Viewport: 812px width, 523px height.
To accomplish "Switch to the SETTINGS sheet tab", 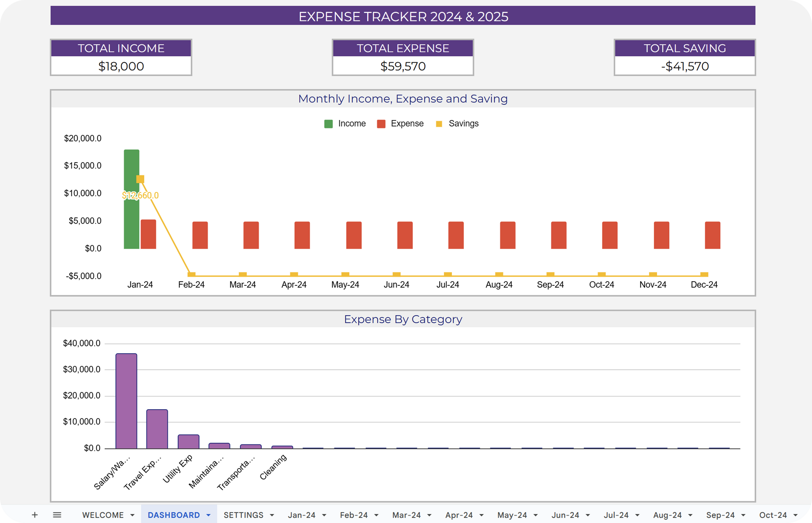I will tap(243, 515).
